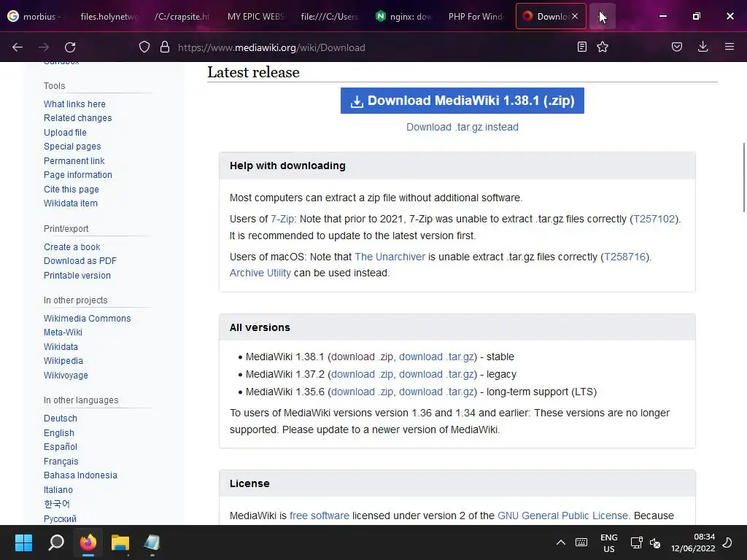This screenshot has height=560, width=747.
Task: Open Firefox application menu
Action: 729,47
